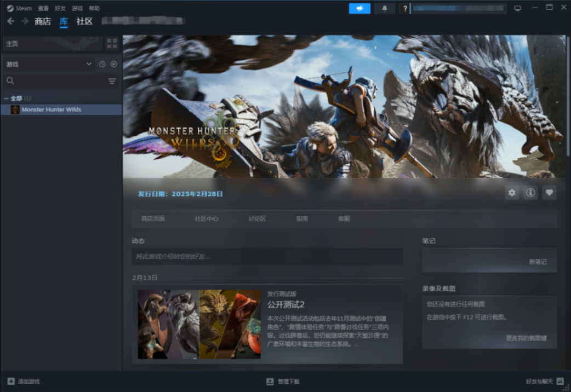Click the 2月13日 date heading
The image size is (571, 392).
(145, 278)
